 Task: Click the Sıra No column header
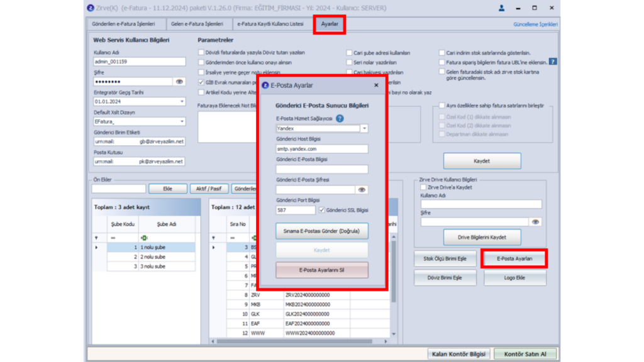[x=237, y=224]
